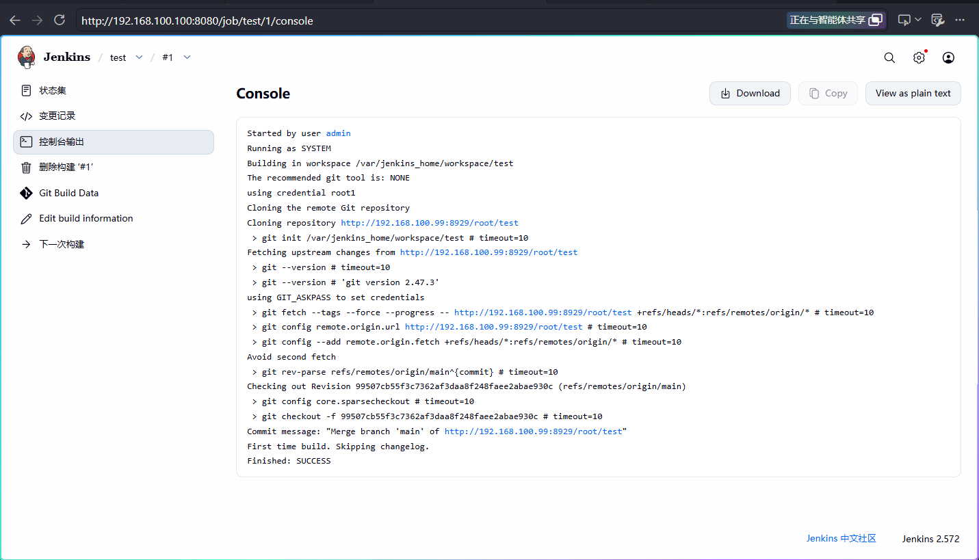Expand the #1 build breadcrumb dropdown
This screenshot has height=560, width=979.
tap(187, 57)
